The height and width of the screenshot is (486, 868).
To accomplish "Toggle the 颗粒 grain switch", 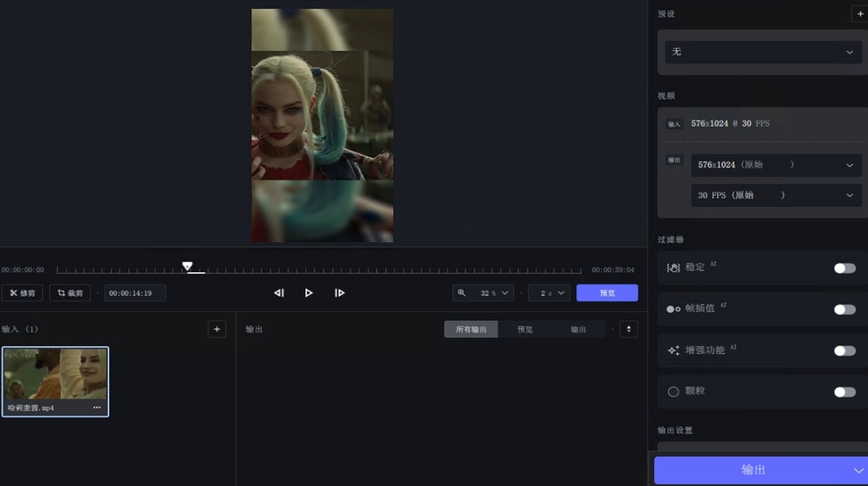I will point(845,392).
